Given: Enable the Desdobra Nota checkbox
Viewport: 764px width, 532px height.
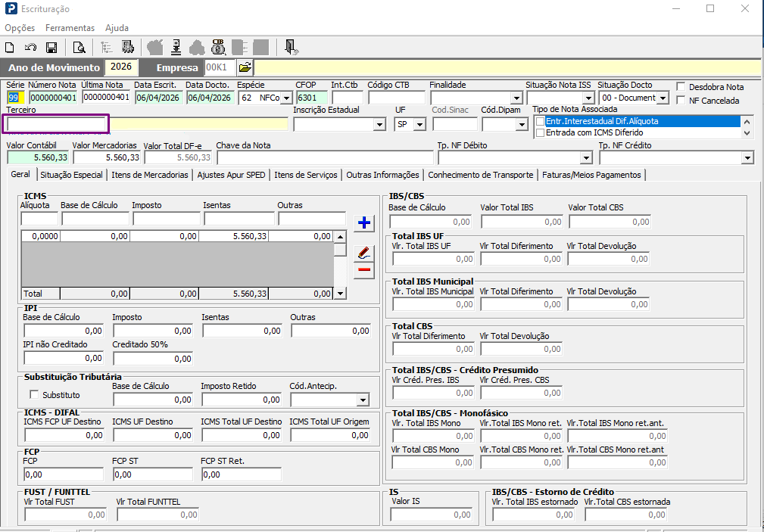Looking at the screenshot, I should [x=681, y=87].
